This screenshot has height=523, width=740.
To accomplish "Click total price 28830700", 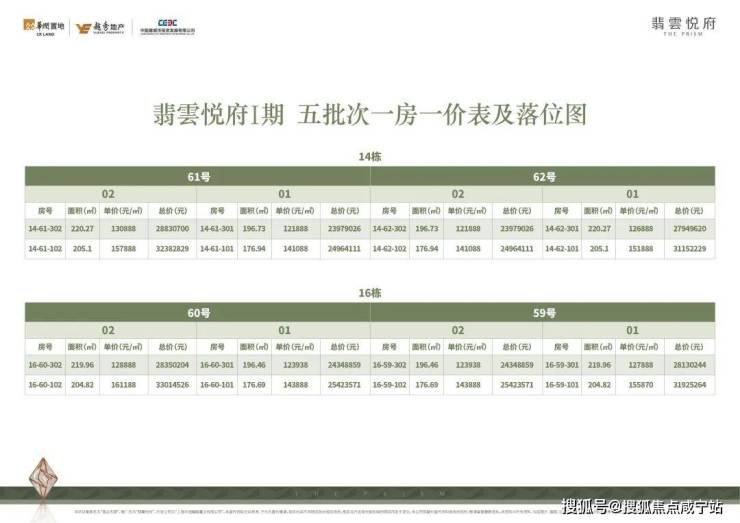I will coord(172,228).
